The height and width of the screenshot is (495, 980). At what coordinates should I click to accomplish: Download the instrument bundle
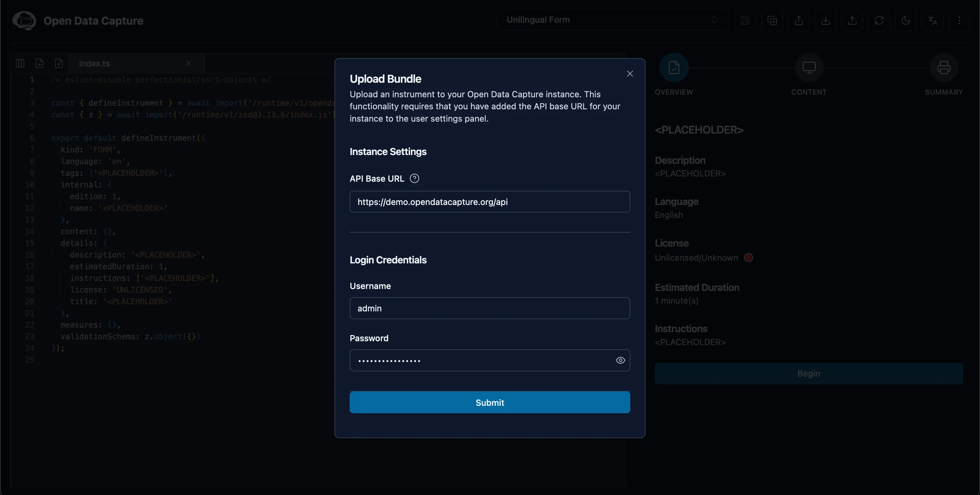click(826, 20)
